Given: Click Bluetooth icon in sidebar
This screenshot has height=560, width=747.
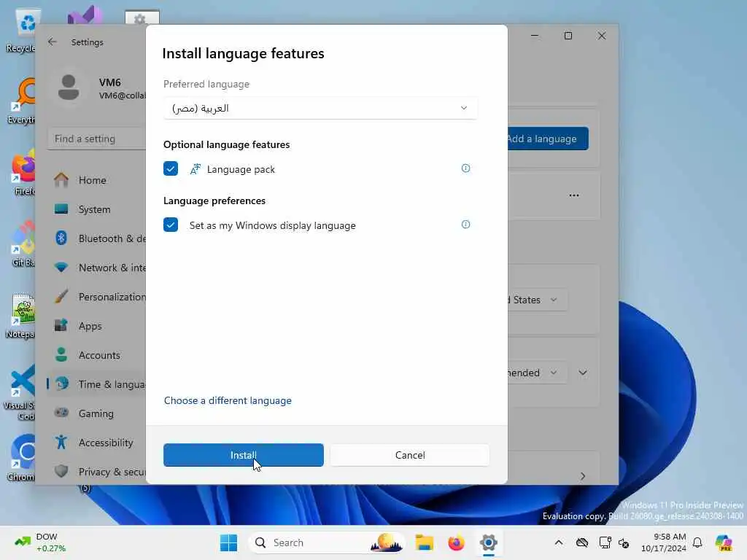Looking at the screenshot, I should 61,238.
